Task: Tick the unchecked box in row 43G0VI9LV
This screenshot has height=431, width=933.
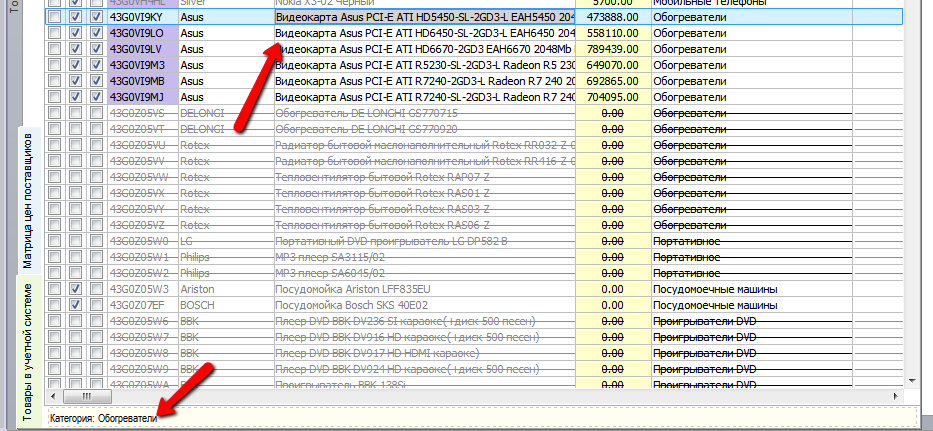Action: tap(55, 49)
